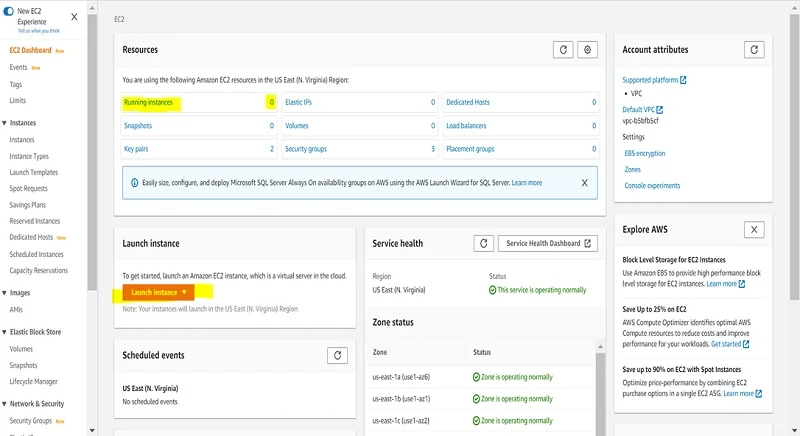Open Elastic IPs resource

[x=298, y=102]
